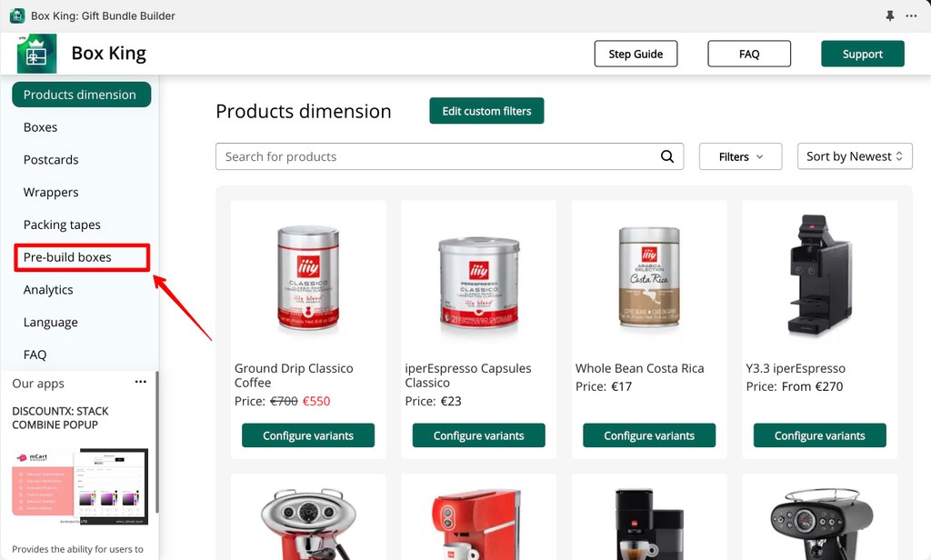This screenshot has width=931, height=560.
Task: Configure variants for Whole Bean Costa Rica
Action: [x=649, y=435]
